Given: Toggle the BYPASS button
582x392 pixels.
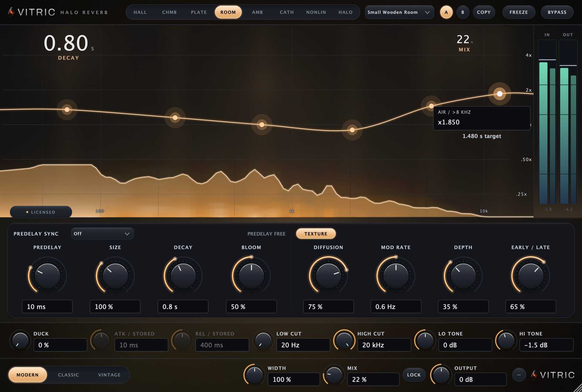Looking at the screenshot, I should [x=557, y=12].
